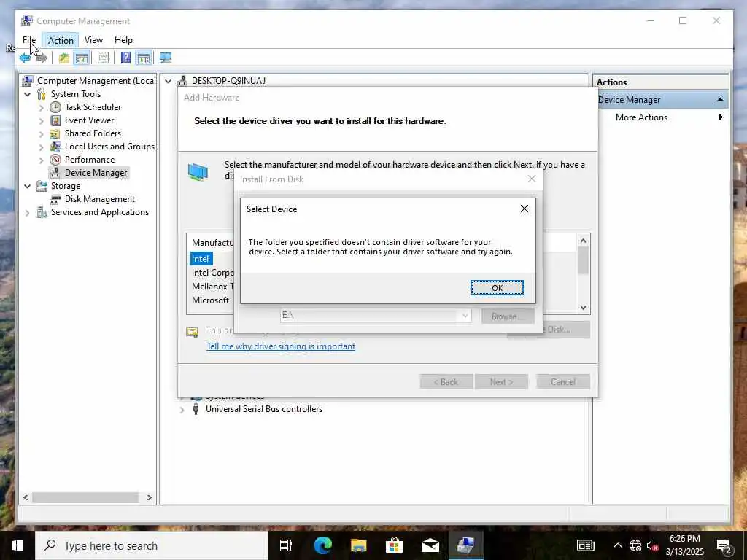The image size is (747, 560).
Task: Expand Services and Applications node
Action: (28, 212)
